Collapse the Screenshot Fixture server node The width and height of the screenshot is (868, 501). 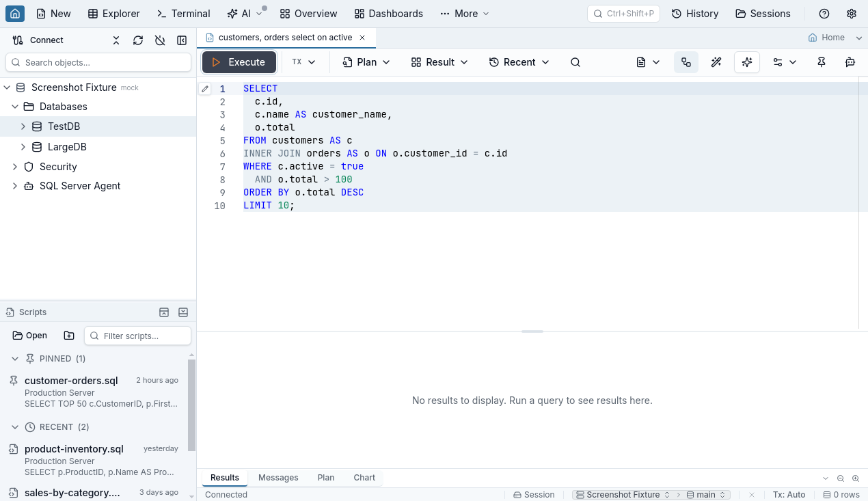pos(7,87)
